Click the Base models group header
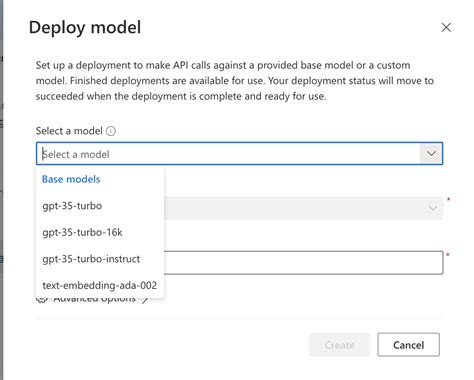The image size is (474, 380). pyautogui.click(x=71, y=179)
